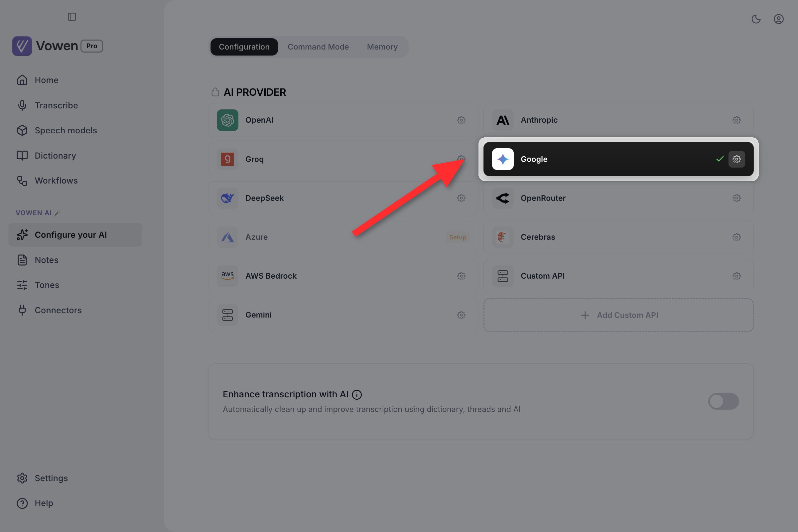Screen dimensions: 798x532
Task: Click the Cerebras logo icon
Action: 502,237
